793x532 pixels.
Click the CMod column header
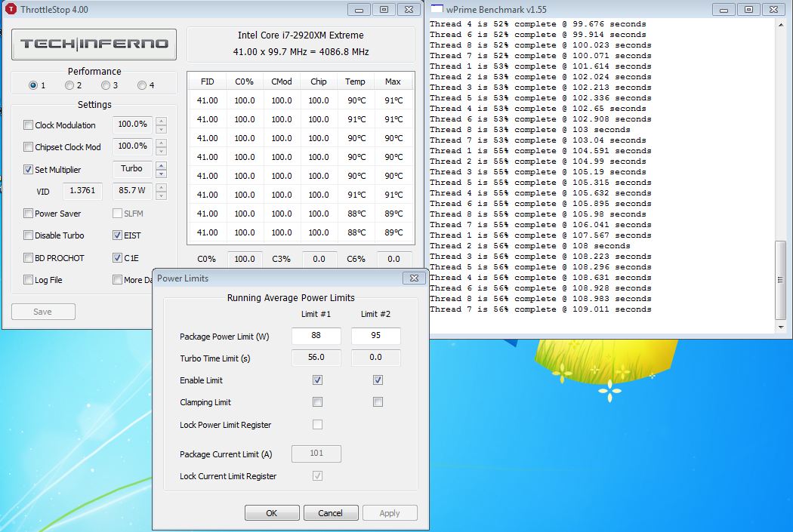[x=281, y=81]
